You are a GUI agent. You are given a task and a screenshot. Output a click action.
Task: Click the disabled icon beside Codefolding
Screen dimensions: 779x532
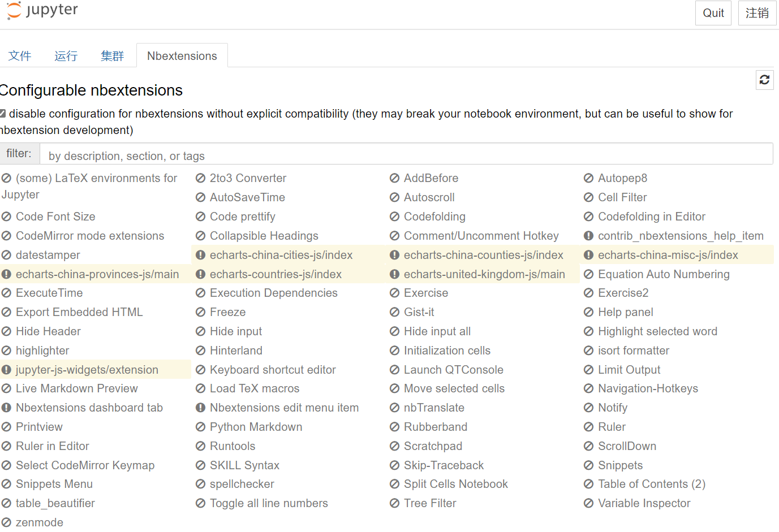[394, 217]
